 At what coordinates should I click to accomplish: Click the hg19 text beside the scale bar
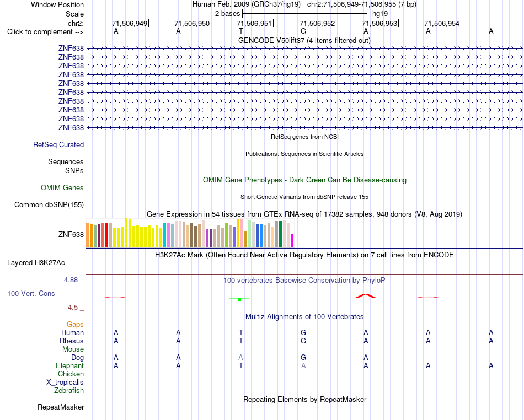click(380, 14)
